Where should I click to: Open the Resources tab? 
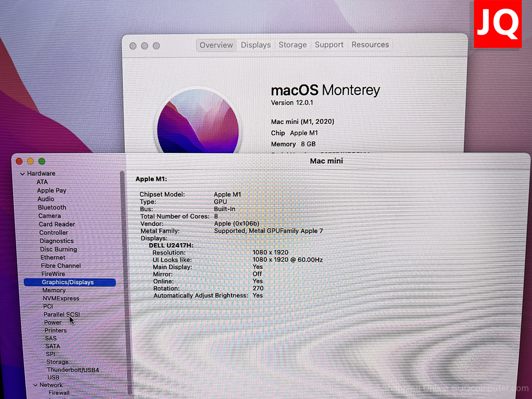370,45
